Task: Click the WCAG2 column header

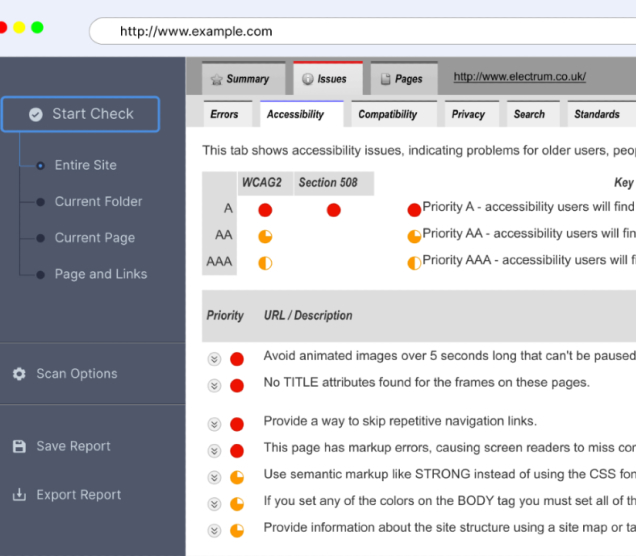Action: (x=265, y=183)
